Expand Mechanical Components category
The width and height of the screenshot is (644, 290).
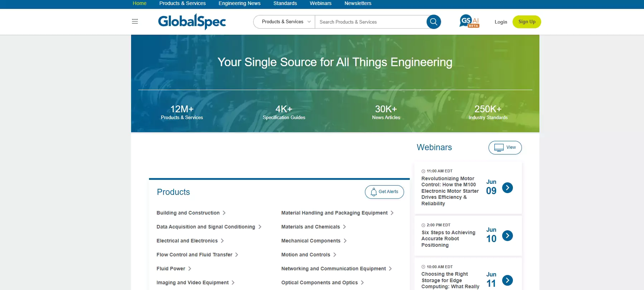pos(314,241)
